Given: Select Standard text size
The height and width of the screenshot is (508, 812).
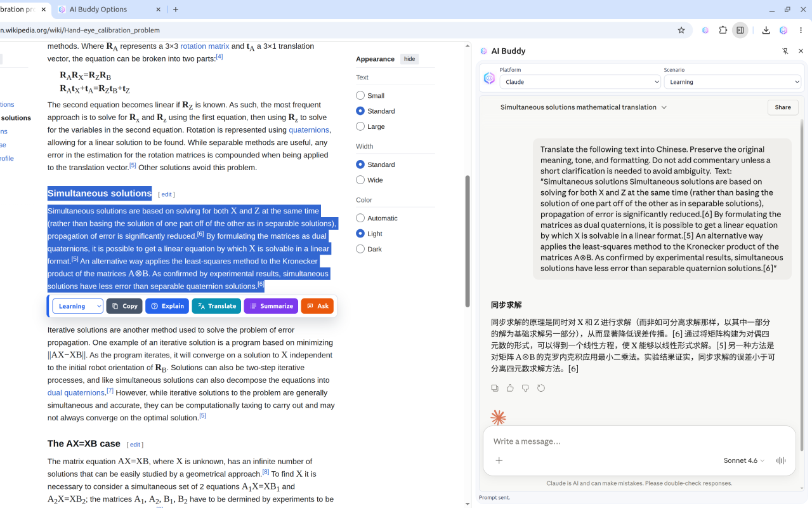Looking at the screenshot, I should coord(360,111).
